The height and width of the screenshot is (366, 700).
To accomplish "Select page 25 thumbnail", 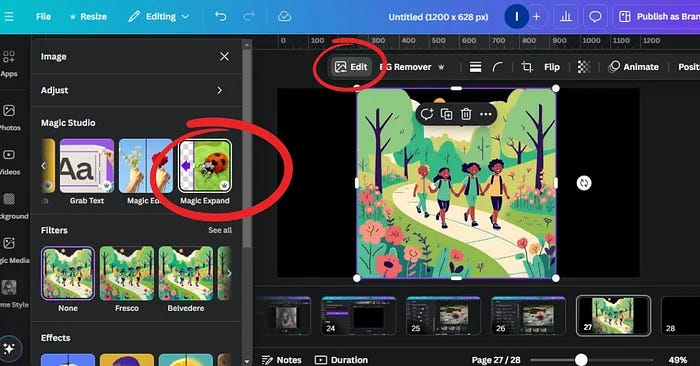I will pyautogui.click(x=444, y=316).
